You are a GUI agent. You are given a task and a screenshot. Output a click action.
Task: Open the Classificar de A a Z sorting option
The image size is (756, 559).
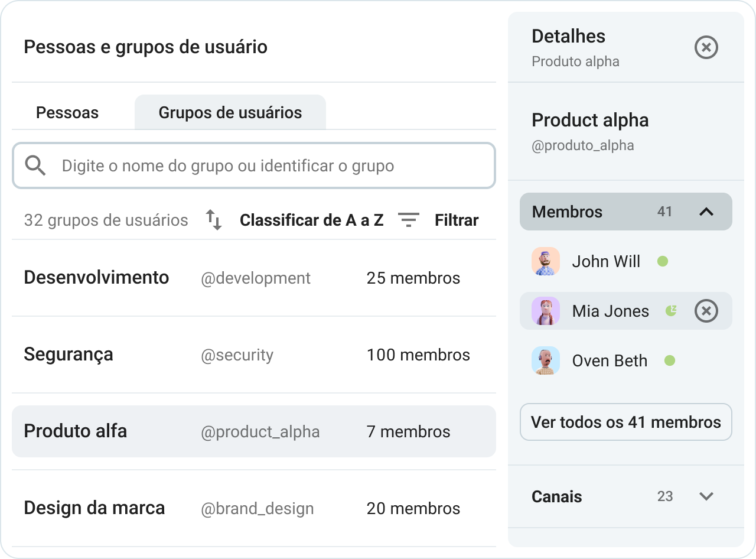311,220
